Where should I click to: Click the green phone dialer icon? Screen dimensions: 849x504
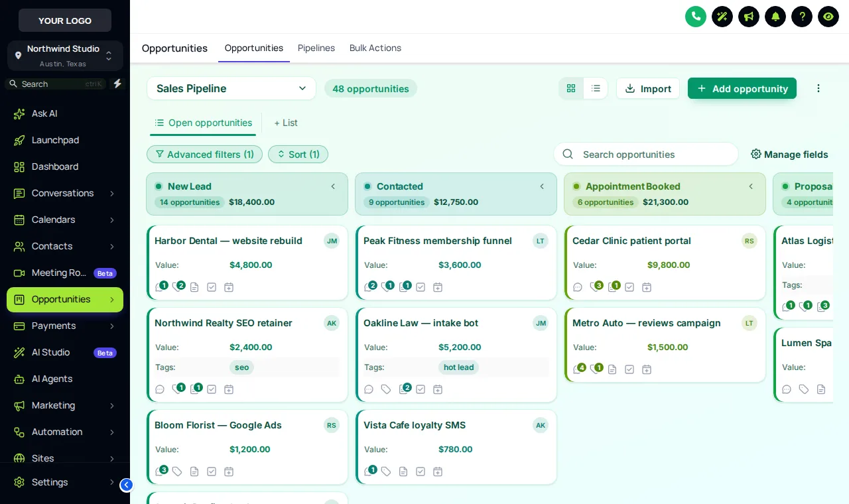(696, 17)
